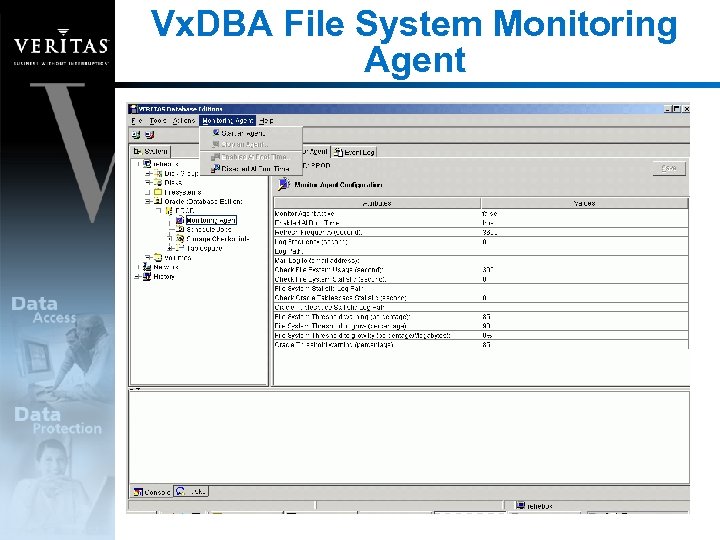Collapse the PROD instance node

click(159, 211)
